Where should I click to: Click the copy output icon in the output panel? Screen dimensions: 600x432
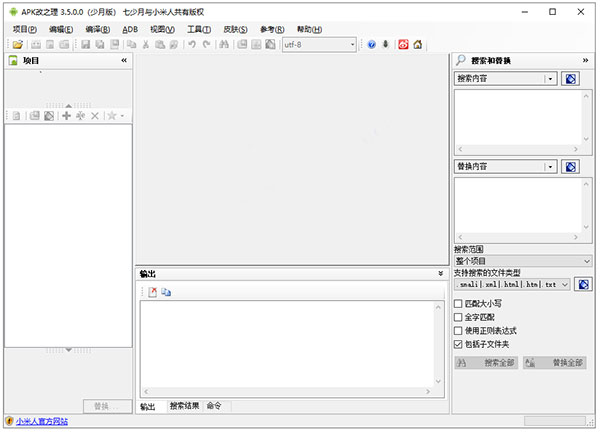[x=166, y=292]
